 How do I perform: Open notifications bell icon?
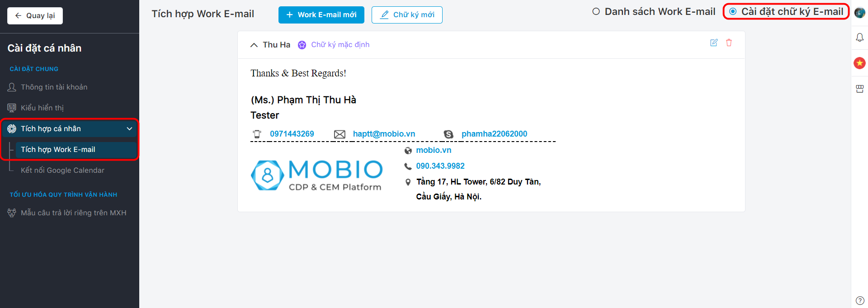[859, 38]
